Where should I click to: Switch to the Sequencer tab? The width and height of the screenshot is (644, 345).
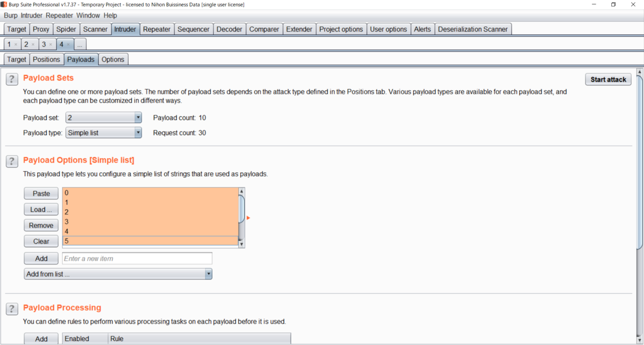[194, 29]
